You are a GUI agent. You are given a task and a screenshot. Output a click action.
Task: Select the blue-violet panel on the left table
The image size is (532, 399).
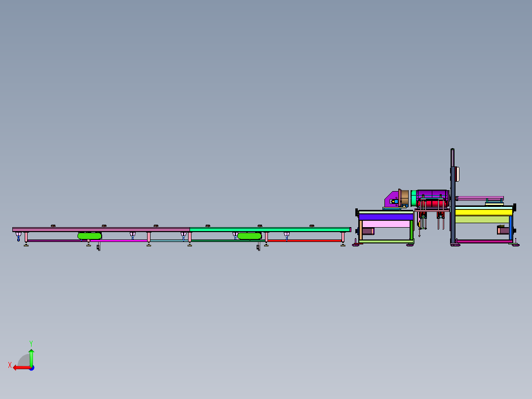[x=386, y=217]
